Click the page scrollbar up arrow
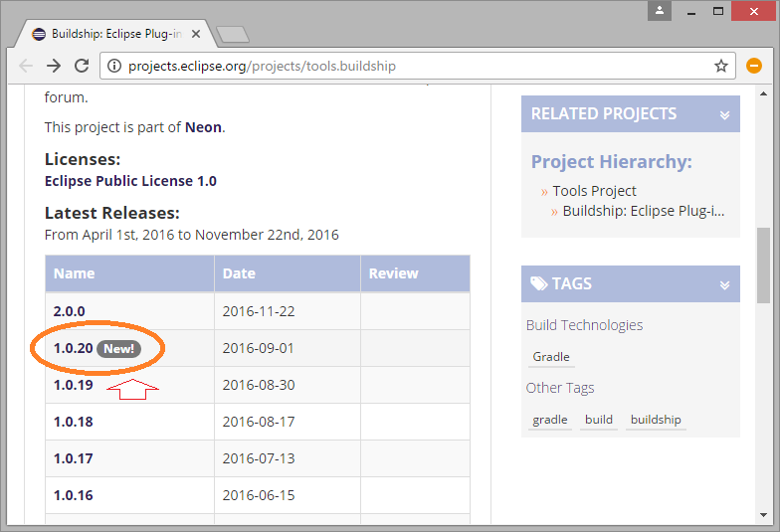The width and height of the screenshot is (780, 532). click(764, 93)
